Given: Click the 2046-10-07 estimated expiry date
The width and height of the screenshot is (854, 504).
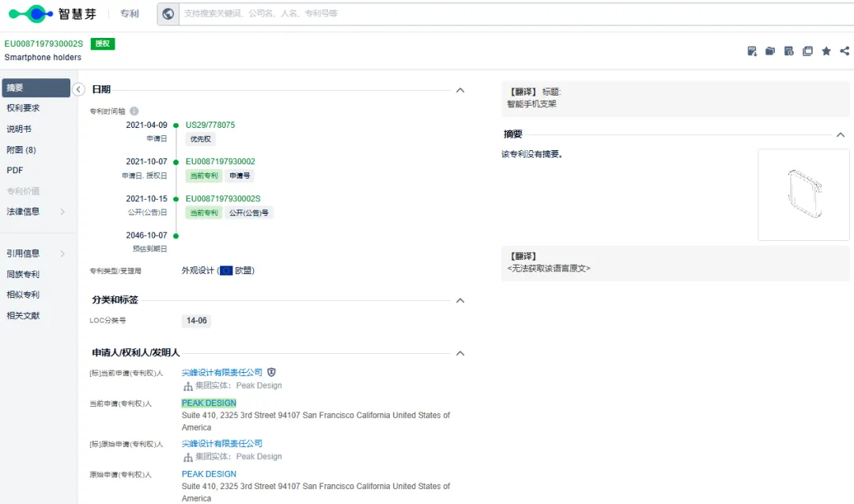Looking at the screenshot, I should click(x=146, y=235).
